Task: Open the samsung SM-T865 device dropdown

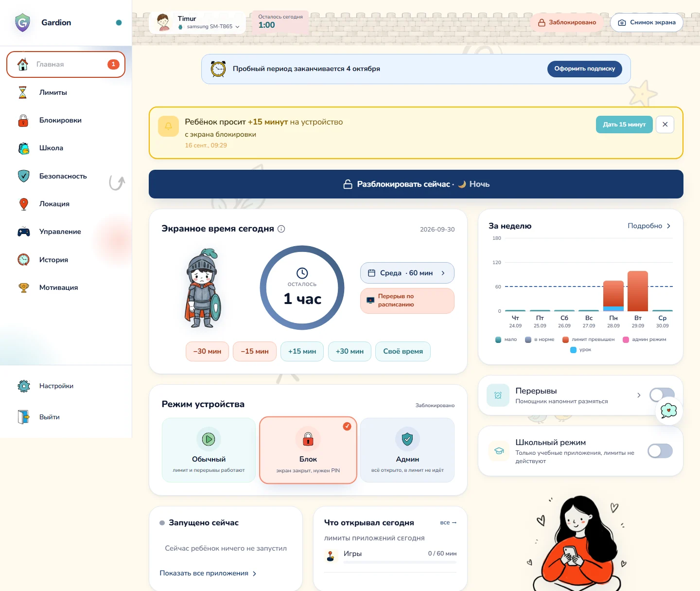Action: point(209,27)
